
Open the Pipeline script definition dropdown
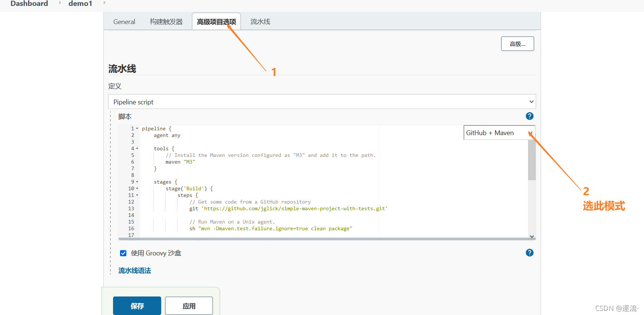click(x=322, y=102)
